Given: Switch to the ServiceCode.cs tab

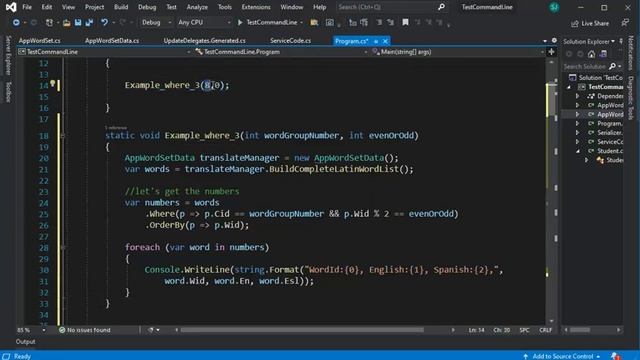Looking at the screenshot, I should [x=290, y=41].
